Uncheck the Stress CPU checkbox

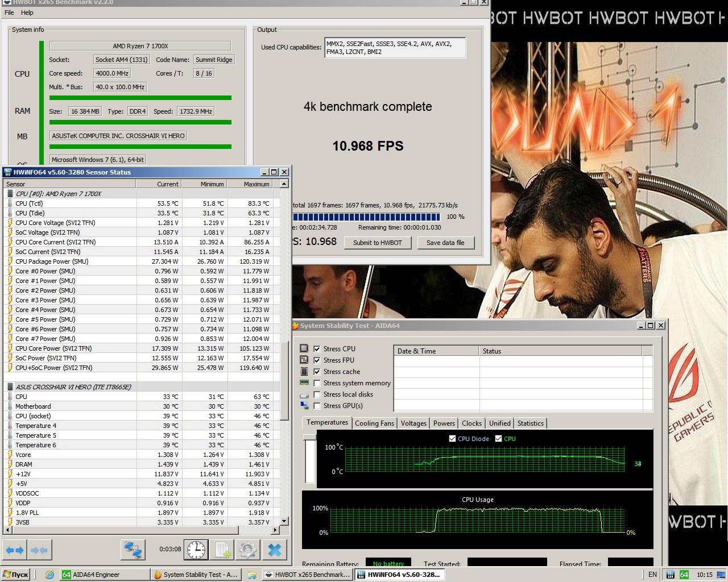(317, 349)
